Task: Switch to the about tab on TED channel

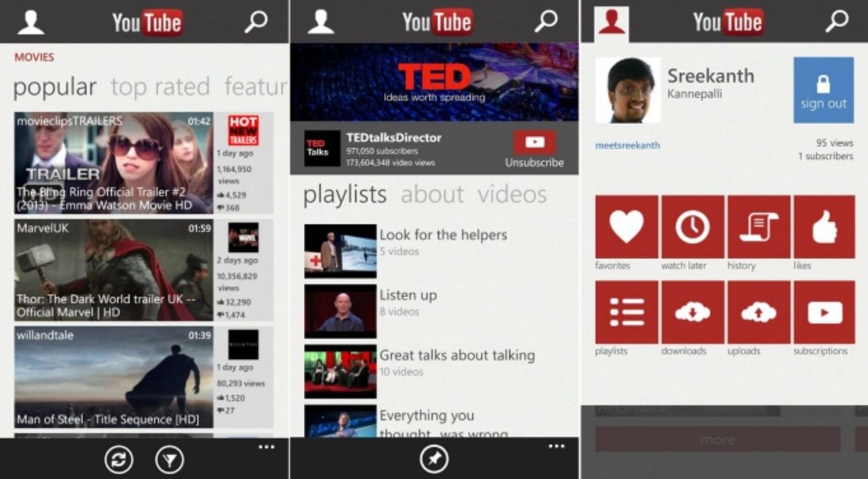Action: click(432, 195)
